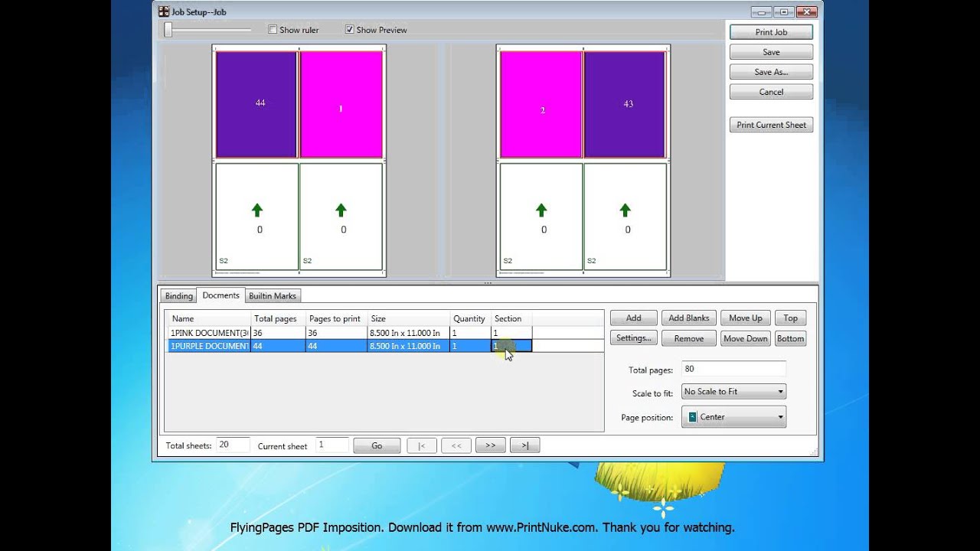This screenshot has height=551, width=980.
Task: Click the Center page position icon
Action: coord(692,417)
